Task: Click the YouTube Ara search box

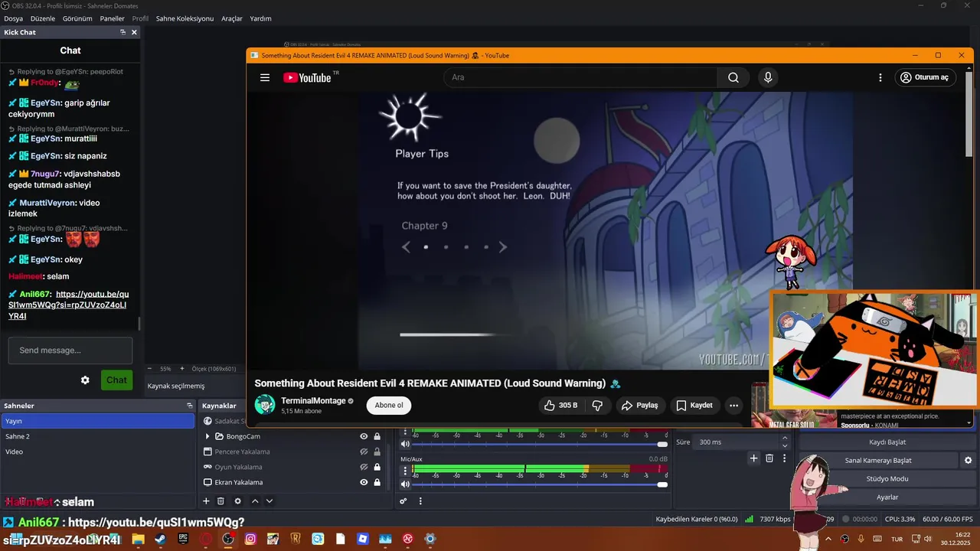Action: click(x=581, y=77)
